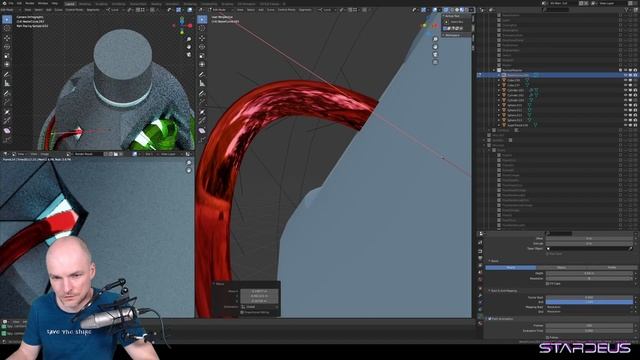Open Orientation dropdown in Move panel
Viewport: 640px width, 360px height.
260,307
